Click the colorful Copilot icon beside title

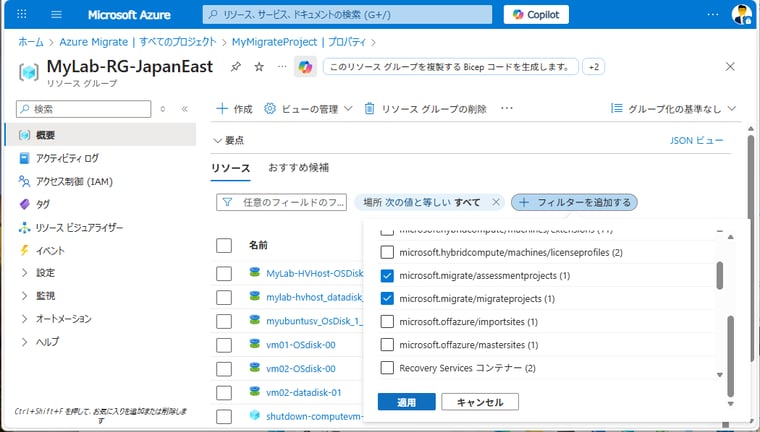coord(305,67)
